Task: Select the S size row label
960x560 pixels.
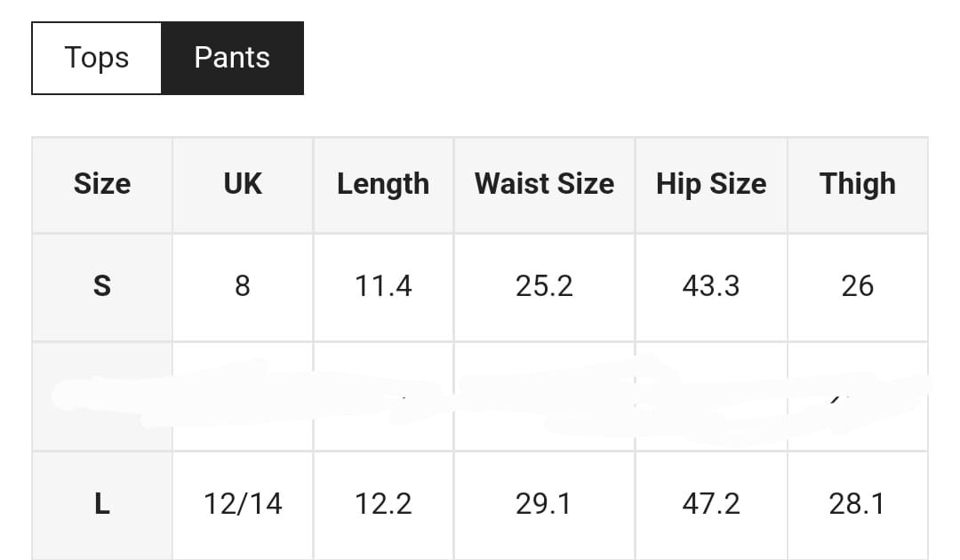Action: [102, 286]
